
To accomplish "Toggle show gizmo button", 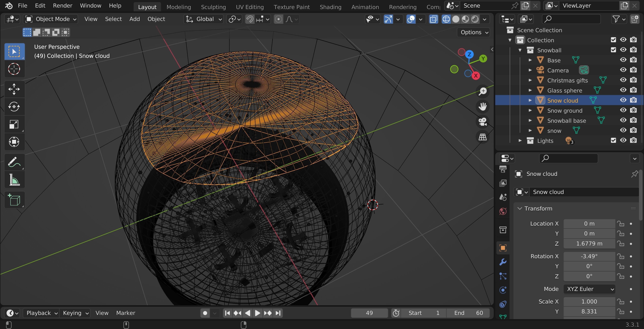I will coord(388,19).
